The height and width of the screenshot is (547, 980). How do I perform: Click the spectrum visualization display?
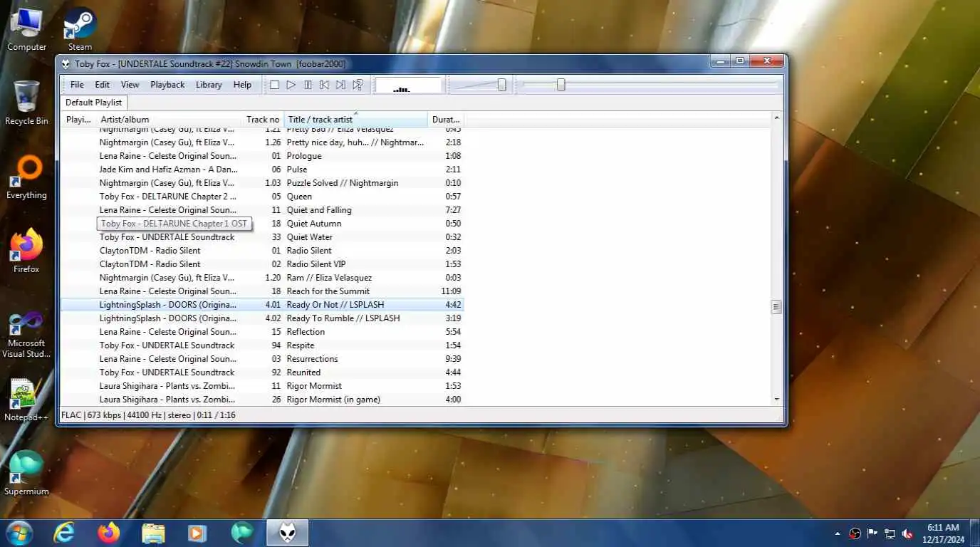pos(408,85)
